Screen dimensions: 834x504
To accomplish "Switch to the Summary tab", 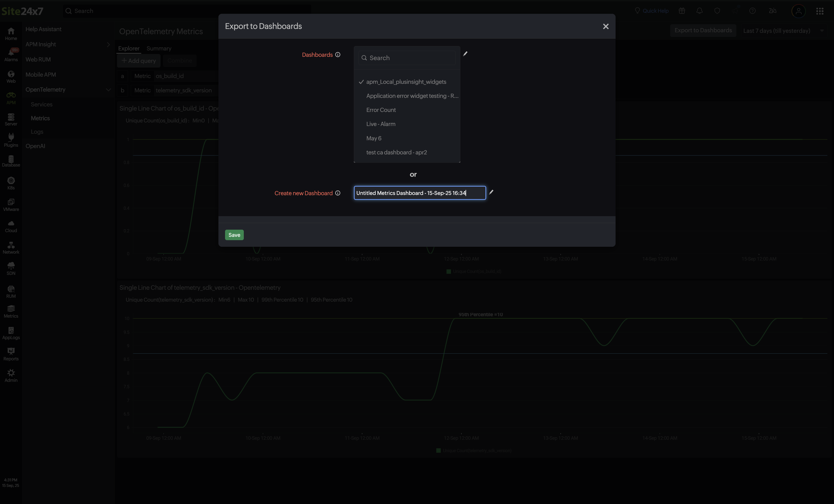I will [159, 49].
